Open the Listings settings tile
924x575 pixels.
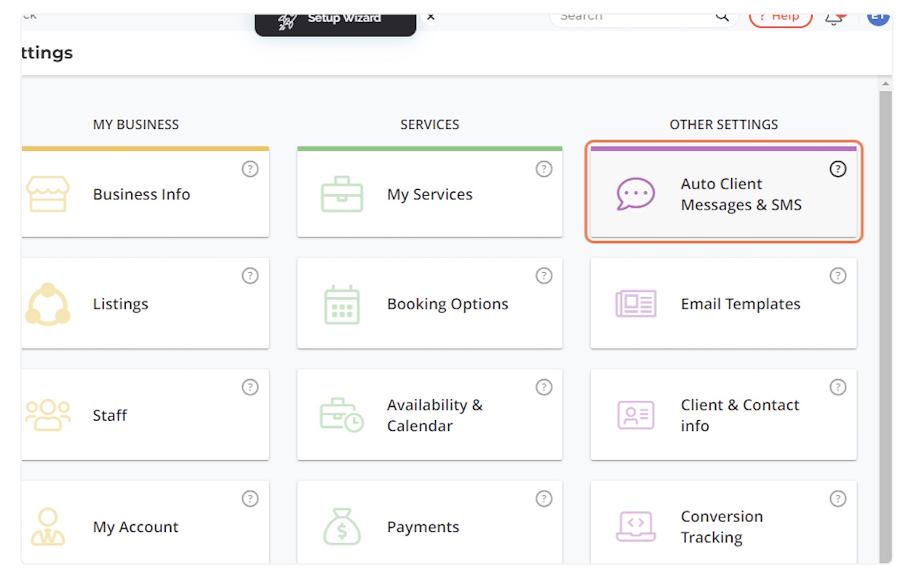(144, 304)
